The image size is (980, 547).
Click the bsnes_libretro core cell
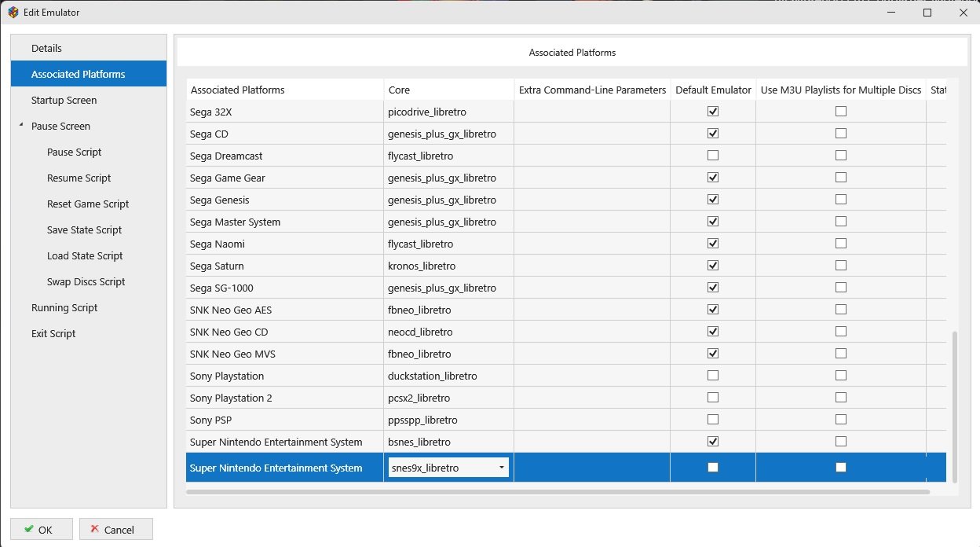[449, 442]
